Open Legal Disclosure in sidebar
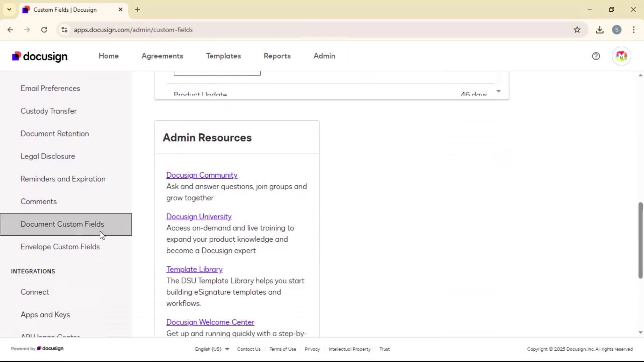The width and height of the screenshot is (644, 362). [66, 156]
